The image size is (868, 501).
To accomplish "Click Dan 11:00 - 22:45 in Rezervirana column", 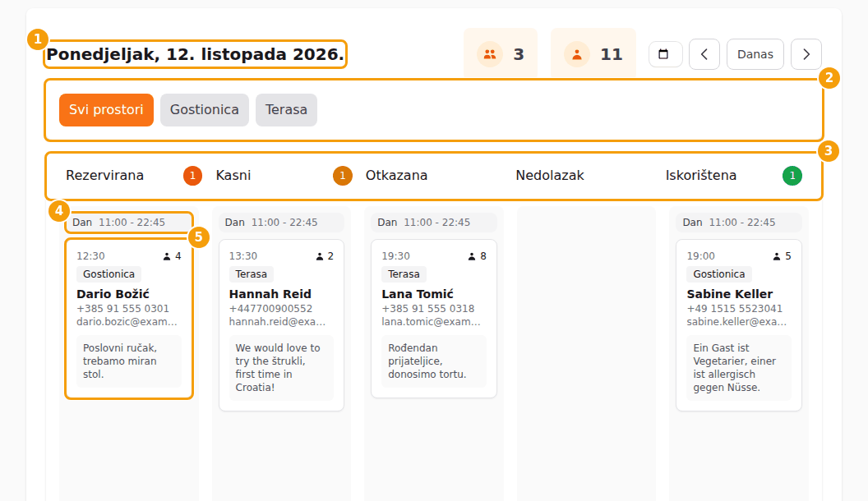I will click(x=129, y=223).
